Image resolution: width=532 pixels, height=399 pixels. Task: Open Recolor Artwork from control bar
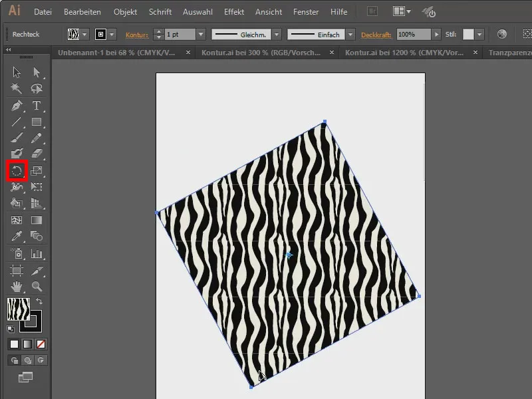[x=502, y=35]
